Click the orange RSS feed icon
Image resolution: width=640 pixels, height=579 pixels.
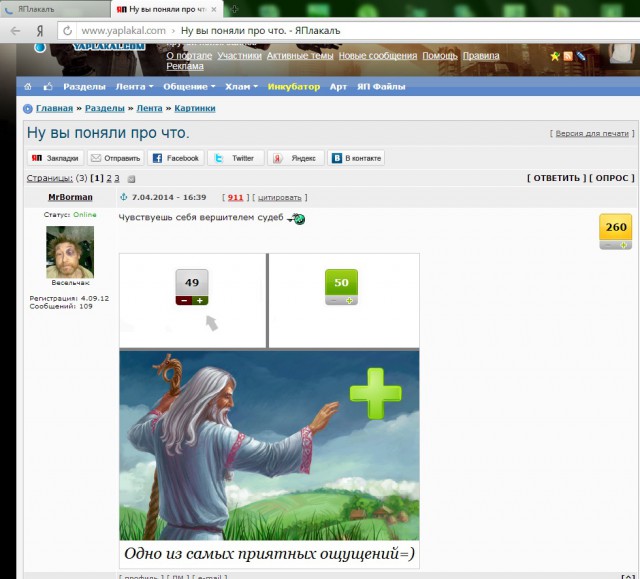tap(568, 56)
